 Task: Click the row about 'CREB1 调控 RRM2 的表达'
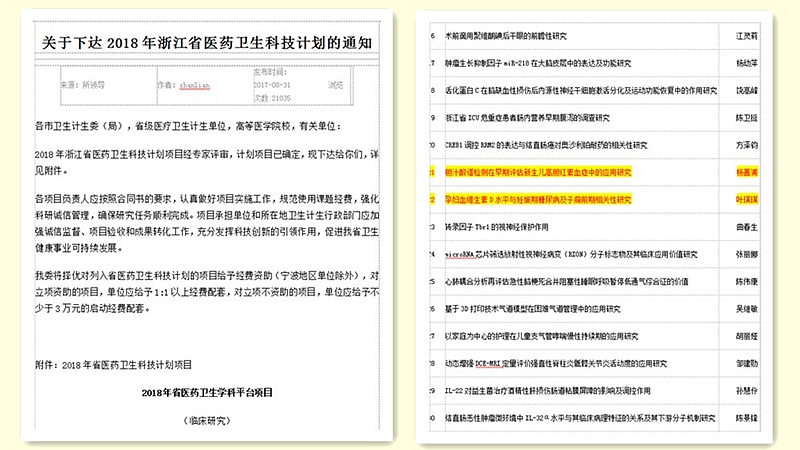point(546,145)
